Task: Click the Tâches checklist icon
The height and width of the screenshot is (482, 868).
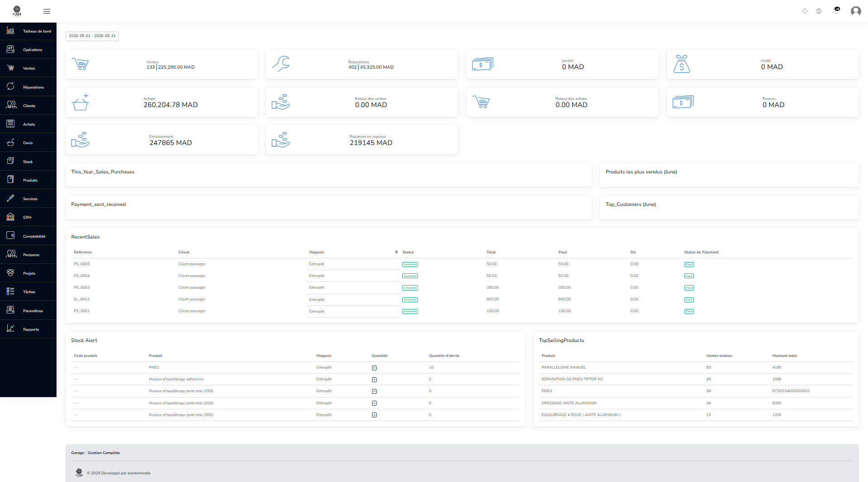Action: 10,291
